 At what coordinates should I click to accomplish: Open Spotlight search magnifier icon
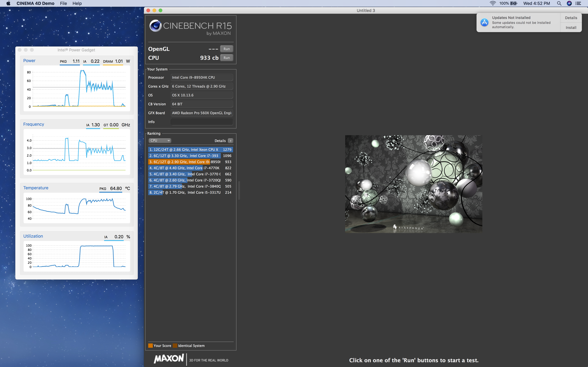[559, 3]
